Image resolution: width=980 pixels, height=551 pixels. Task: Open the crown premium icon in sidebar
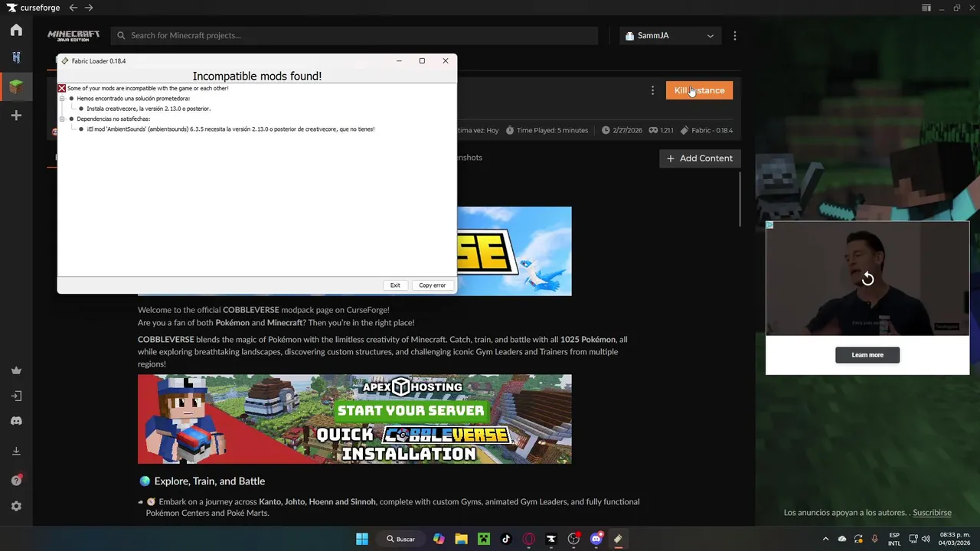pos(16,370)
